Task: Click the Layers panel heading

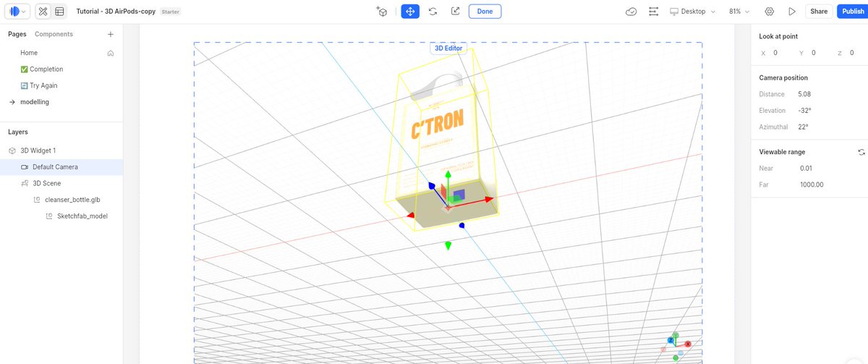Action: (18, 132)
